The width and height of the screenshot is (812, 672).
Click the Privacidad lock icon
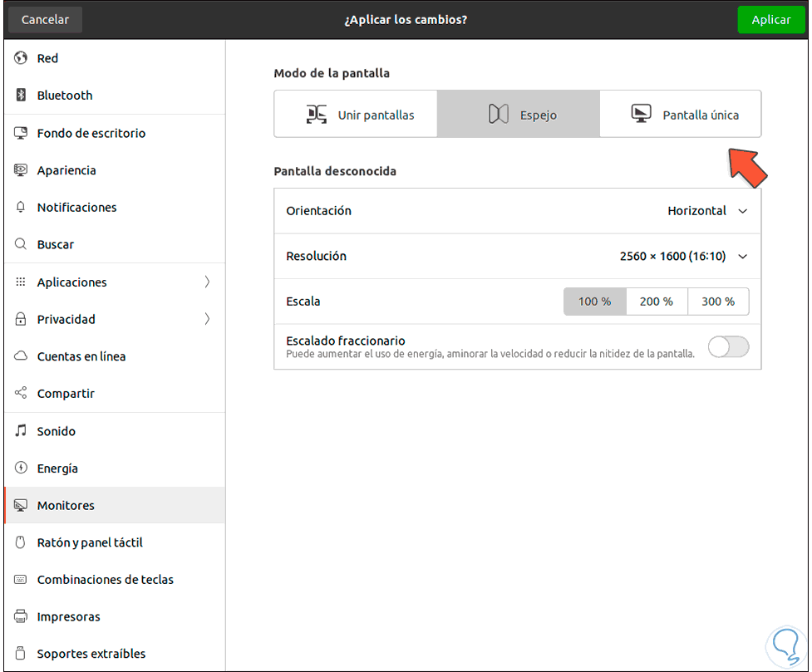(21, 319)
